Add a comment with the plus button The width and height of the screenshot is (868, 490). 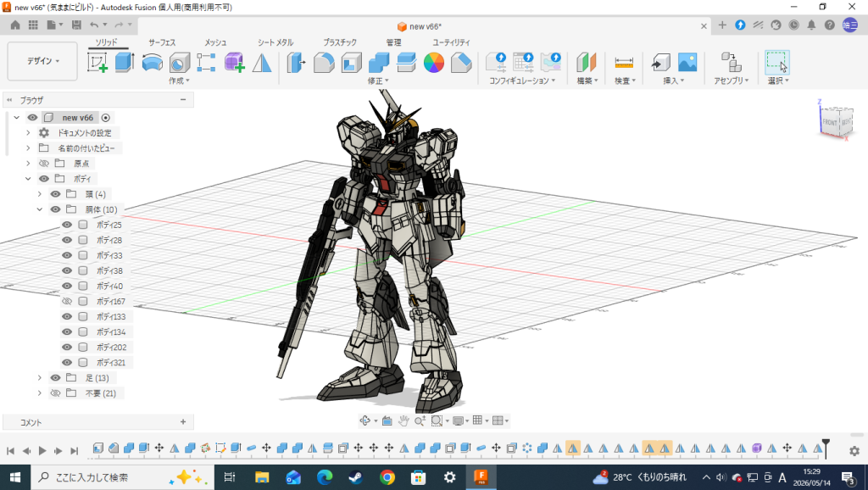[183, 422]
